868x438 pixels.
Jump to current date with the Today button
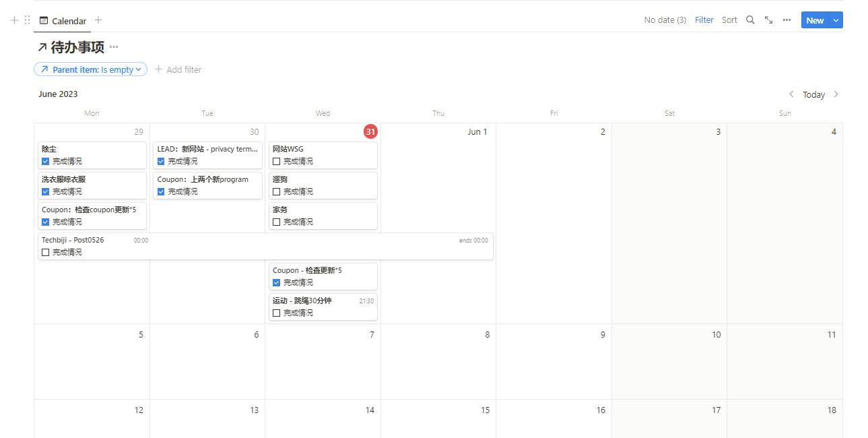click(813, 94)
